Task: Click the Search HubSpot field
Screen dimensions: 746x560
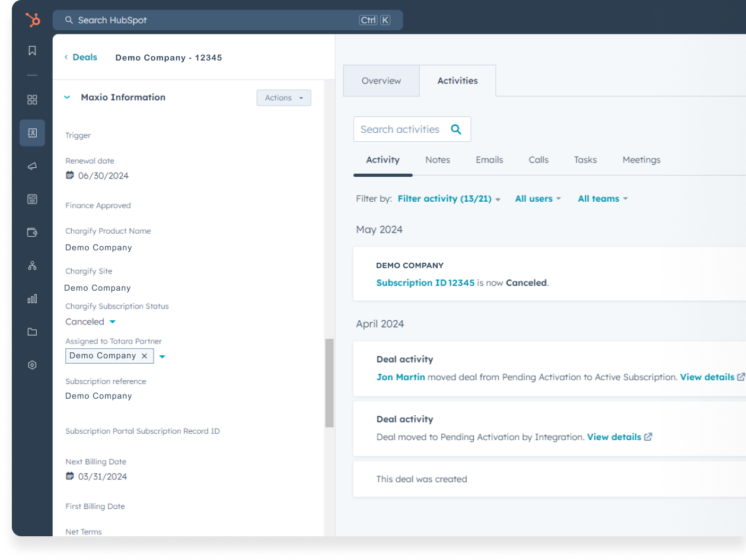Action: click(x=228, y=20)
